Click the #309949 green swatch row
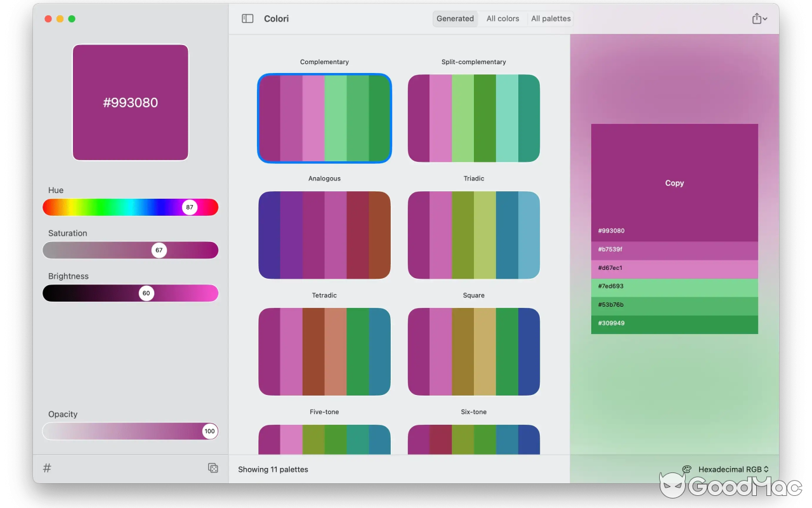This screenshot has width=812, height=508. click(x=674, y=323)
